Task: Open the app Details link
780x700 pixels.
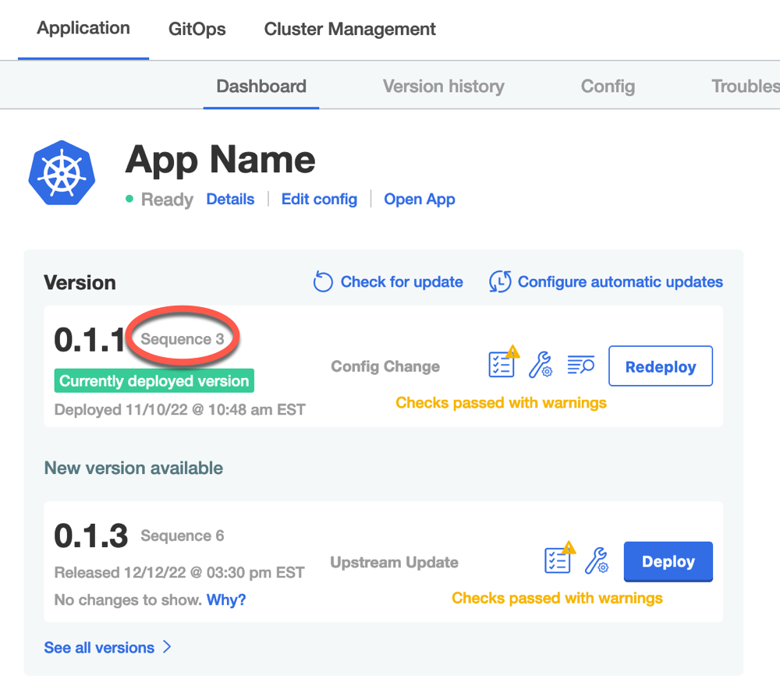Action: (230, 200)
